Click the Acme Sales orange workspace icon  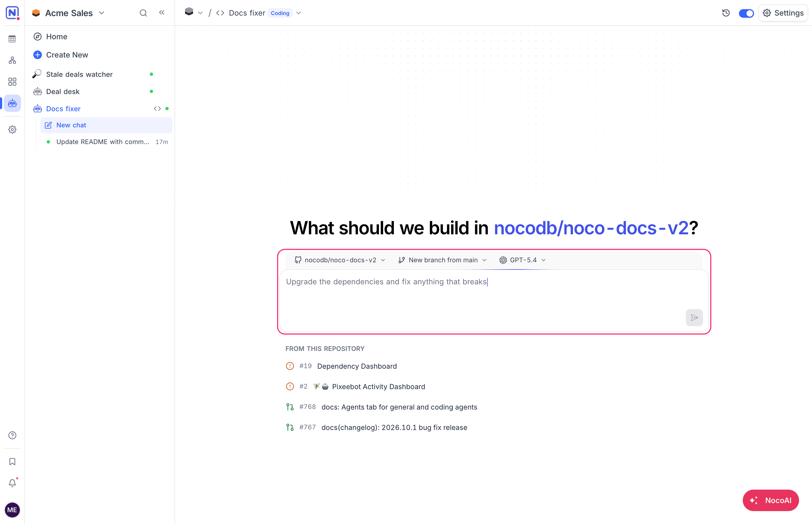(x=36, y=13)
